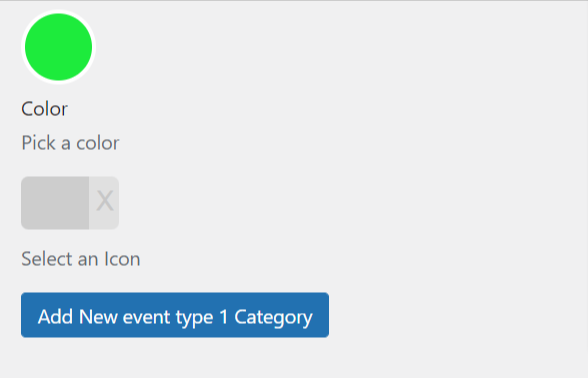Click the text 'Pick a color'
This screenshot has width=588, height=378.
[x=70, y=143]
